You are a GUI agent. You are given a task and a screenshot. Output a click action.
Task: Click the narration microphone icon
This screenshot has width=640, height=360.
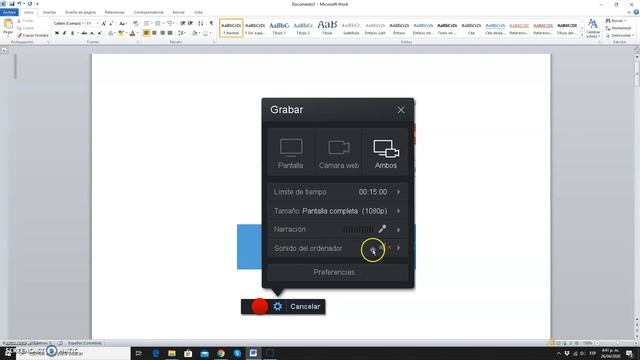point(382,229)
